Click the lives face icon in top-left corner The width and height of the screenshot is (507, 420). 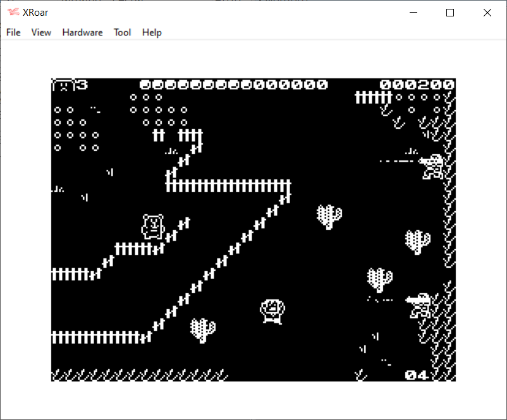coord(63,85)
